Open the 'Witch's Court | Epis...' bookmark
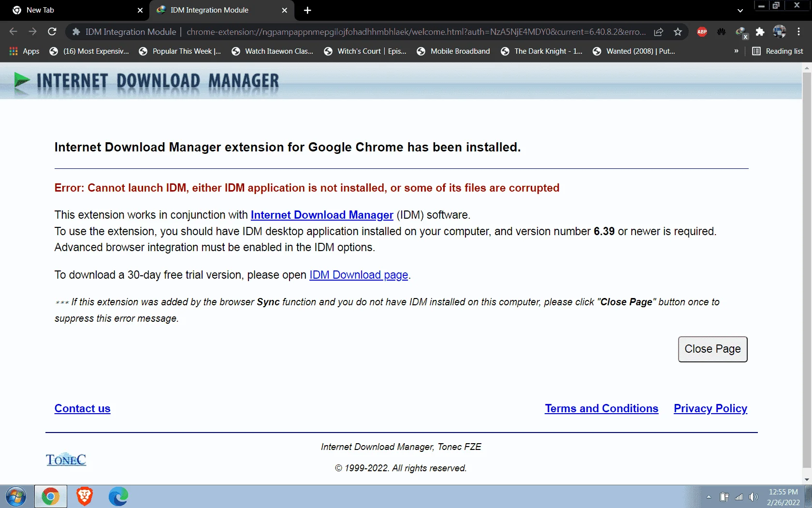 (x=365, y=51)
